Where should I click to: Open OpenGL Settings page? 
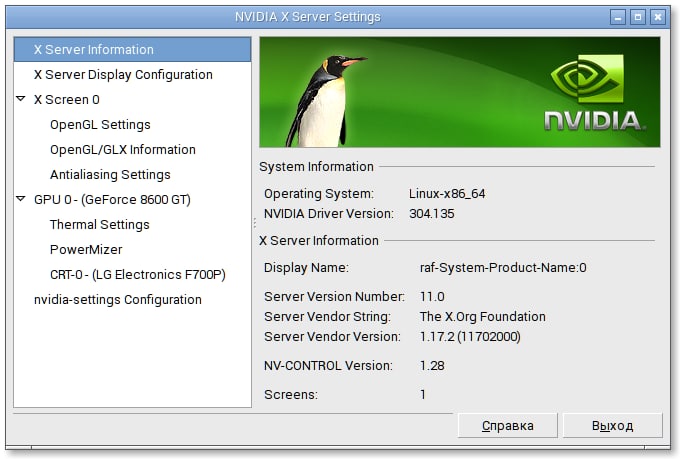pos(100,125)
